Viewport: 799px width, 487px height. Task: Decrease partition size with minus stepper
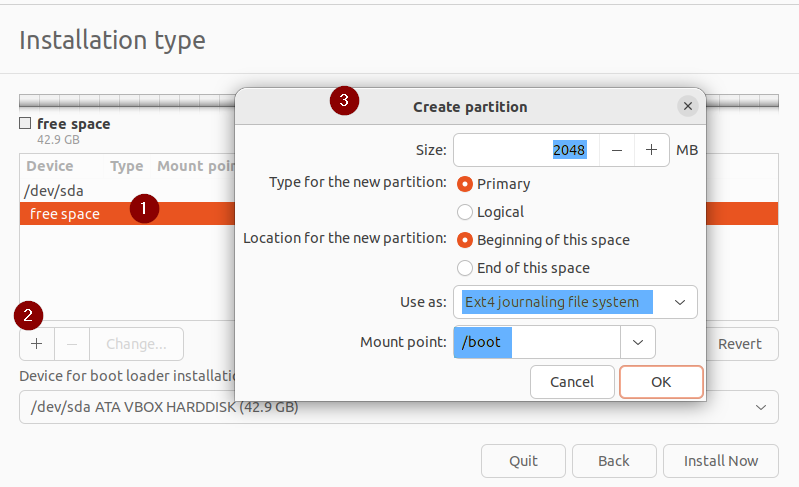point(617,150)
